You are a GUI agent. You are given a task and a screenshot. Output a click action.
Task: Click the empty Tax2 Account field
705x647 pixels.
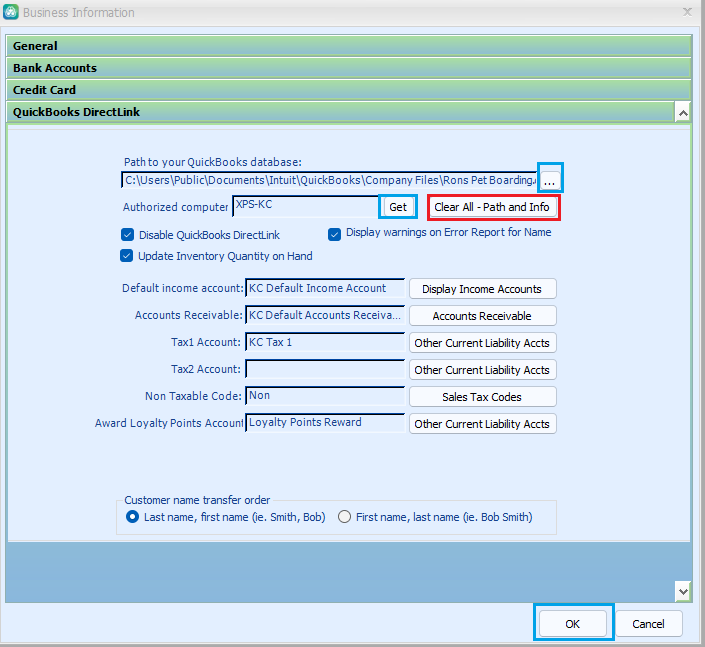coord(325,369)
